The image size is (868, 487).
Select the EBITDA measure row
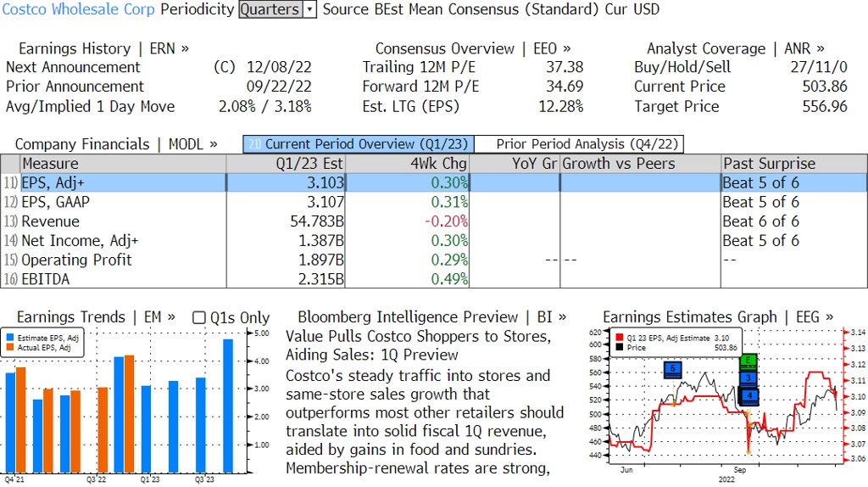click(434, 279)
